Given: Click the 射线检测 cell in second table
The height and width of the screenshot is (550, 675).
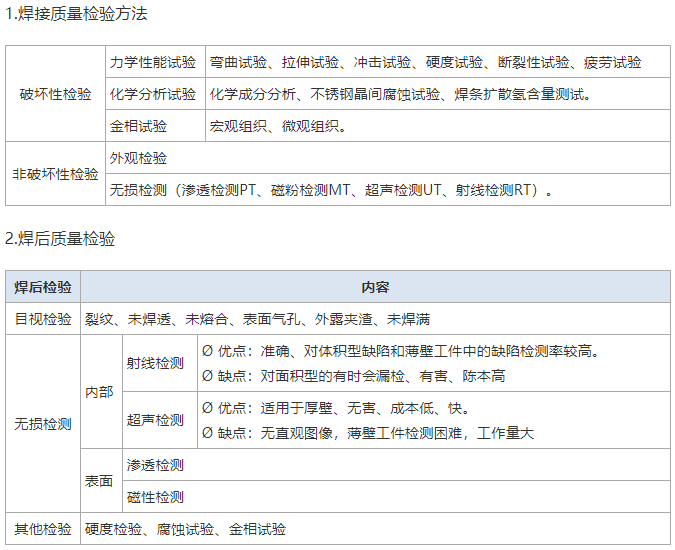Looking at the screenshot, I should click(155, 363).
